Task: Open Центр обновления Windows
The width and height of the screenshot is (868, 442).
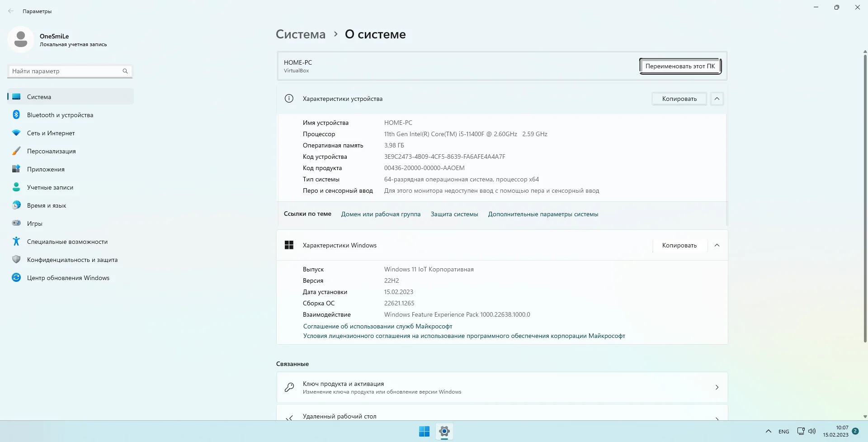Action: (71, 278)
